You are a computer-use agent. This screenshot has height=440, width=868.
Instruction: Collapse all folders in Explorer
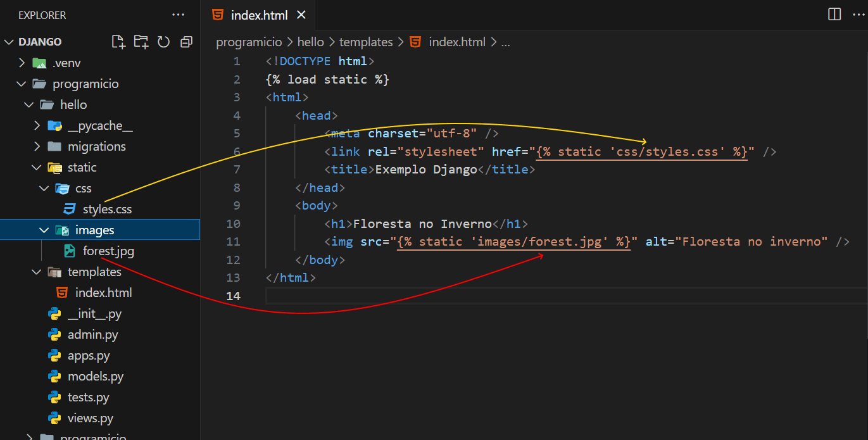[x=186, y=42]
